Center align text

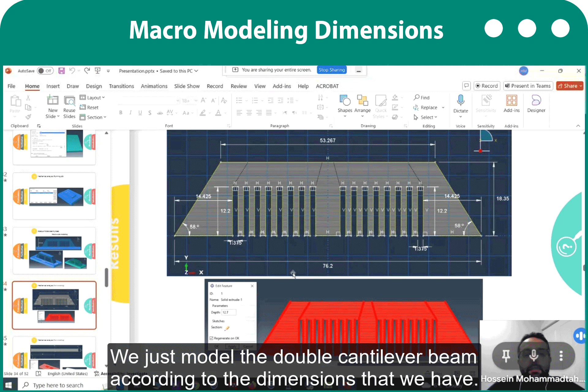[x=249, y=113]
